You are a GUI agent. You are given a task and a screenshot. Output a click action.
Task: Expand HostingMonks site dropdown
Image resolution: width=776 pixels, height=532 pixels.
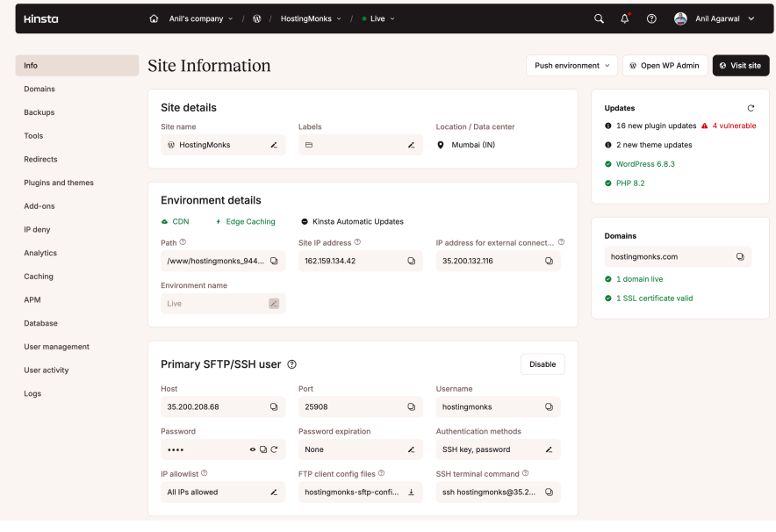pyautogui.click(x=311, y=18)
